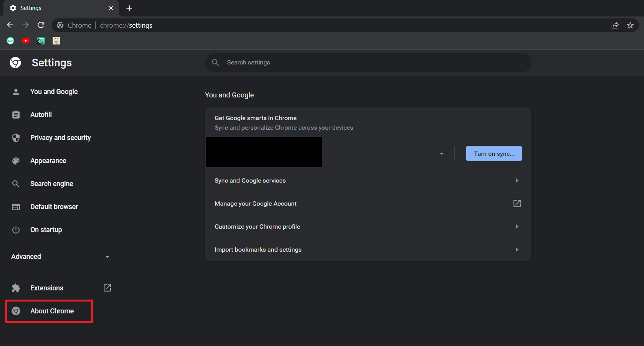Close the Settings tab

point(111,8)
